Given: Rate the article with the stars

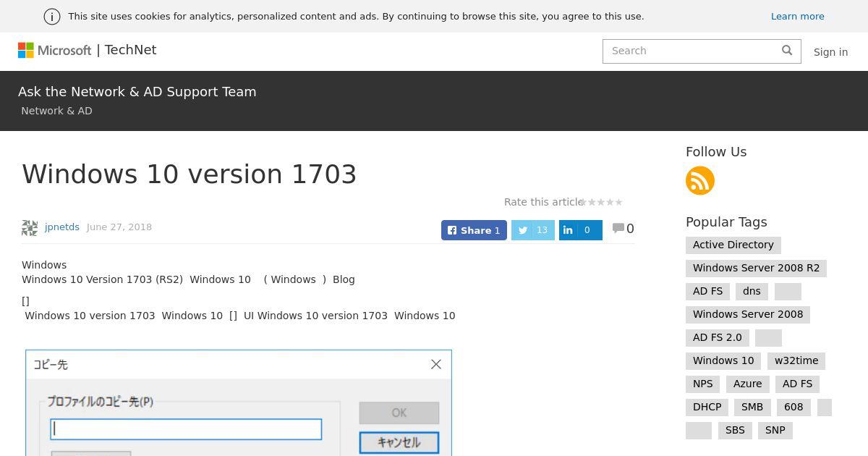Looking at the screenshot, I should pyautogui.click(x=602, y=202).
